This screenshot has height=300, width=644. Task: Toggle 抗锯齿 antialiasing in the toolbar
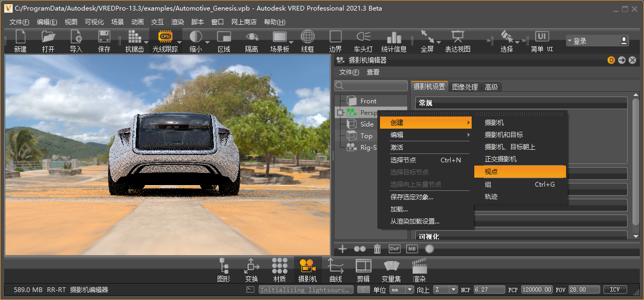[134, 37]
